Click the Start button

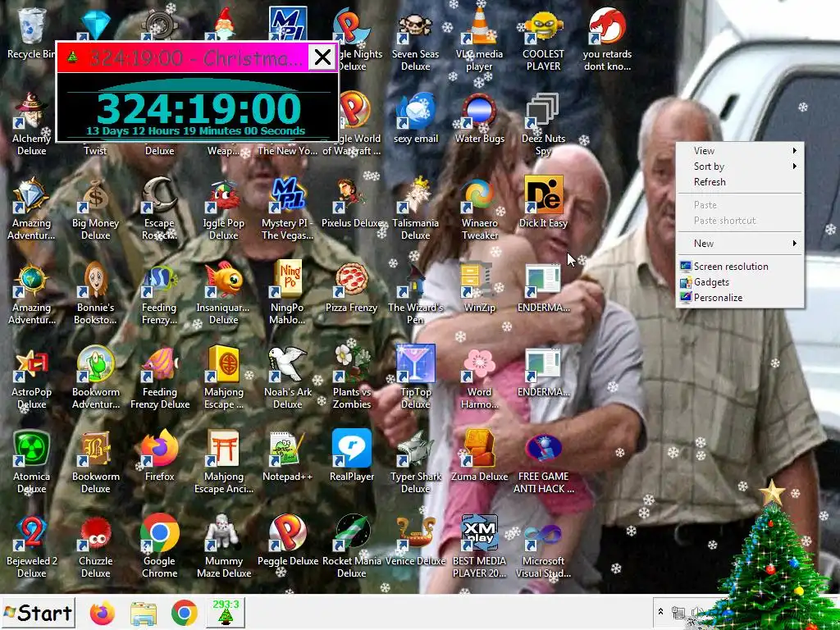38,613
